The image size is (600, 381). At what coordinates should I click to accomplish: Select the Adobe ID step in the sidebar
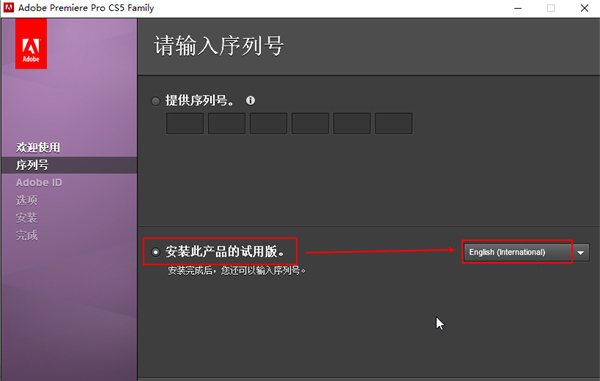point(39,182)
